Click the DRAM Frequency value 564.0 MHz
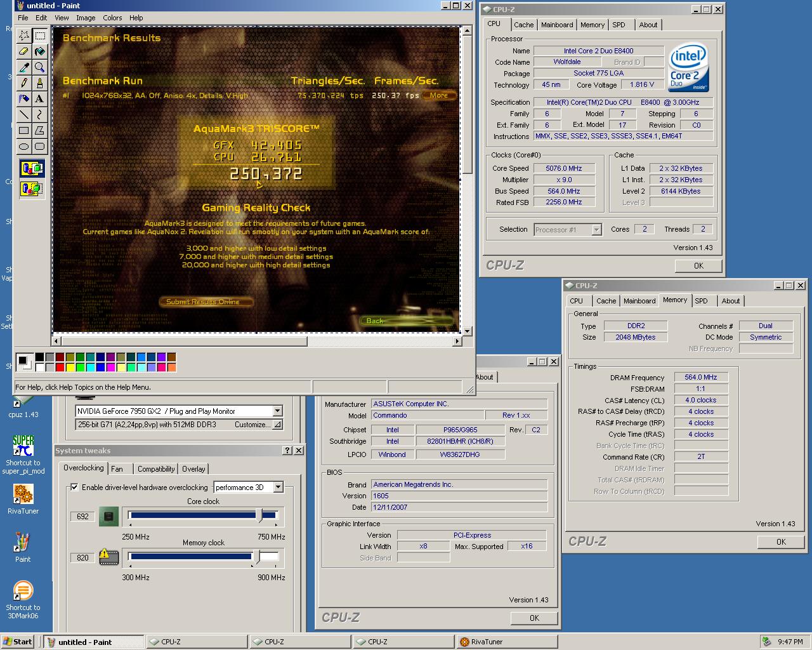 (x=701, y=377)
